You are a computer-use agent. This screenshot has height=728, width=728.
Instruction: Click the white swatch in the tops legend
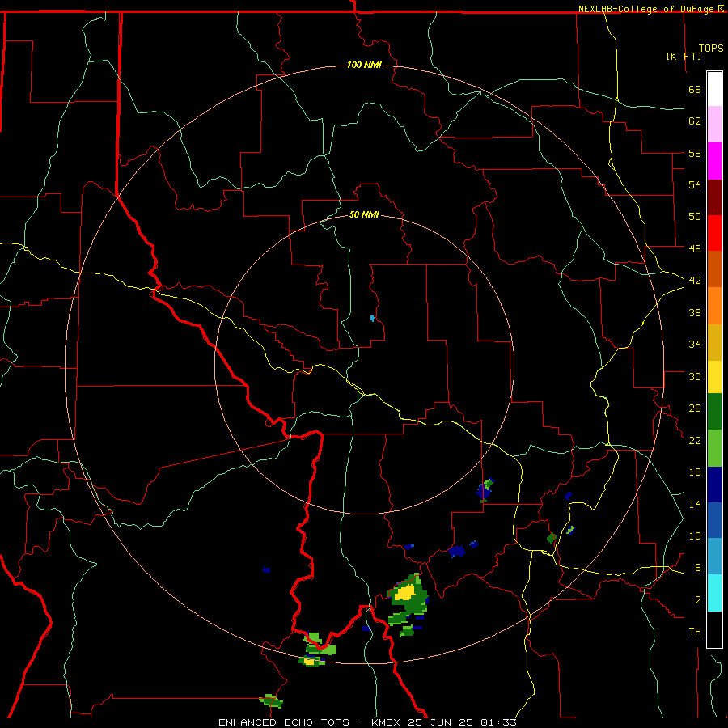(x=714, y=89)
